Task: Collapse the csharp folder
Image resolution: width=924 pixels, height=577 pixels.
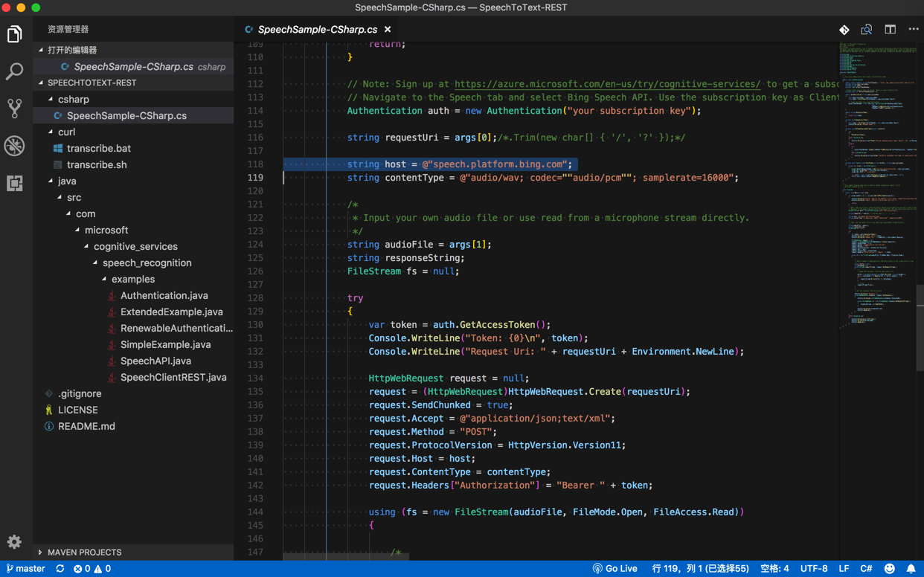Action: point(73,99)
